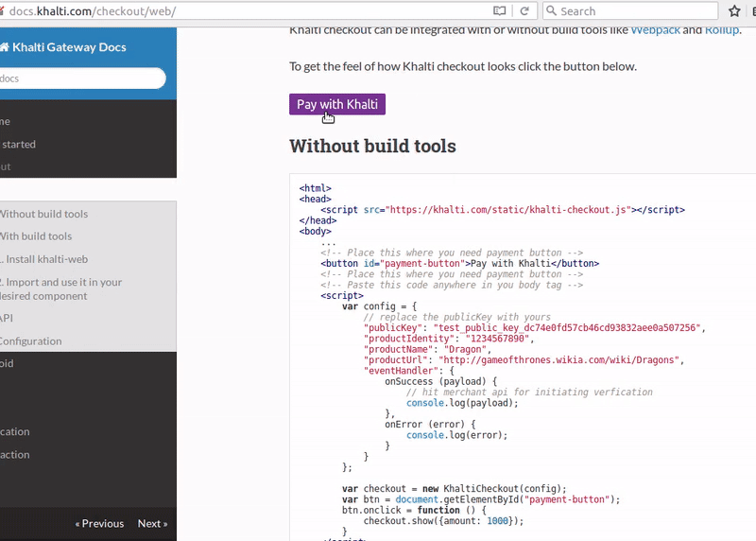
Task: Click the replace the publicKey comment
Action: (457, 317)
